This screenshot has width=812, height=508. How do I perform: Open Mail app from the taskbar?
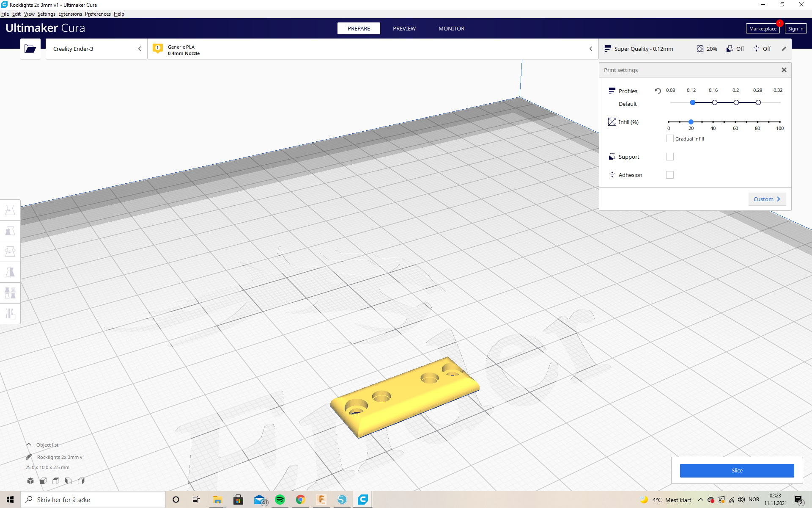point(260,500)
